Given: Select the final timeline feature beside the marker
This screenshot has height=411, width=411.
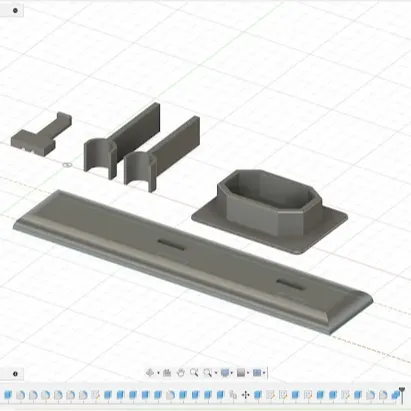Looking at the screenshot, I should point(395,395).
